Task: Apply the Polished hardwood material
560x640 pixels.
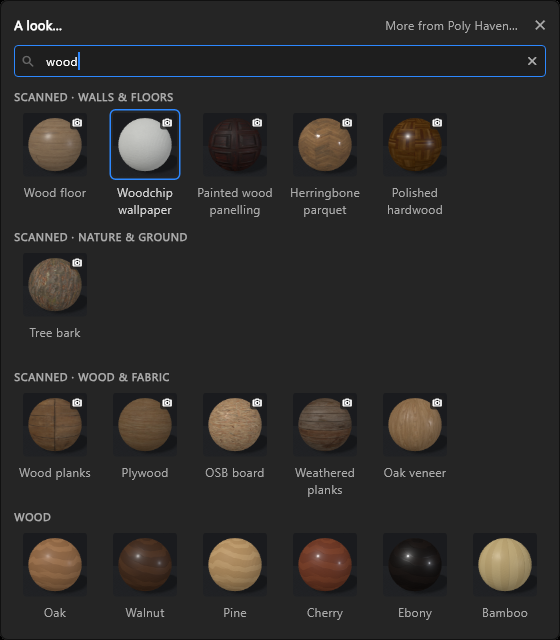Action: (x=415, y=144)
